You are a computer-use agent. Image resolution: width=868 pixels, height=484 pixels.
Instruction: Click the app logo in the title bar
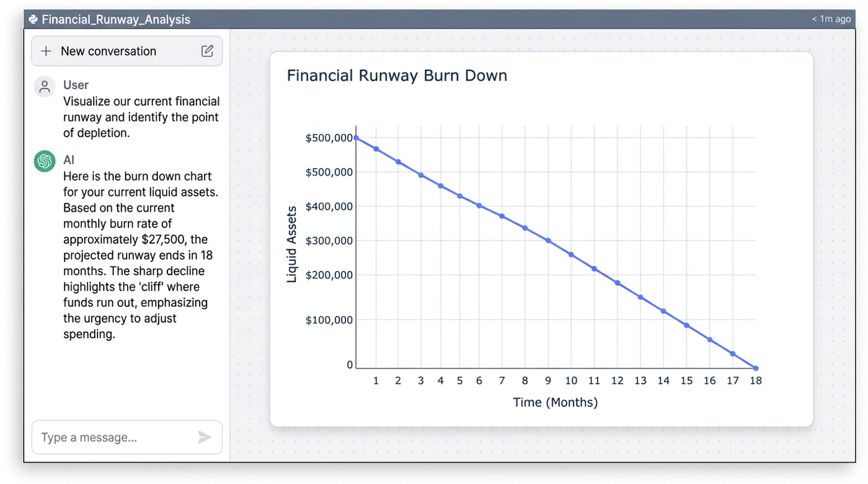33,19
